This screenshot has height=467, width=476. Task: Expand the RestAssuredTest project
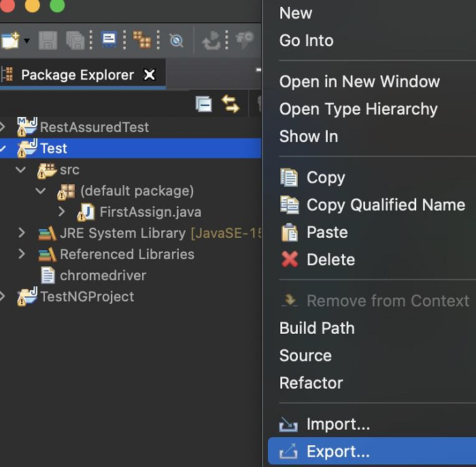click(x=3, y=126)
